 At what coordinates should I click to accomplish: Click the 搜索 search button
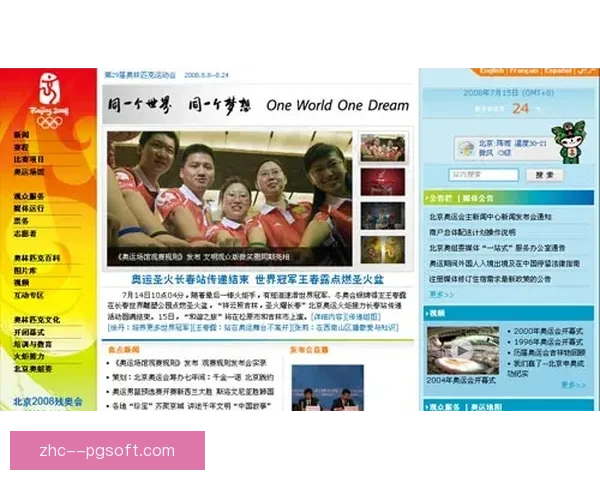pyautogui.click(x=545, y=175)
